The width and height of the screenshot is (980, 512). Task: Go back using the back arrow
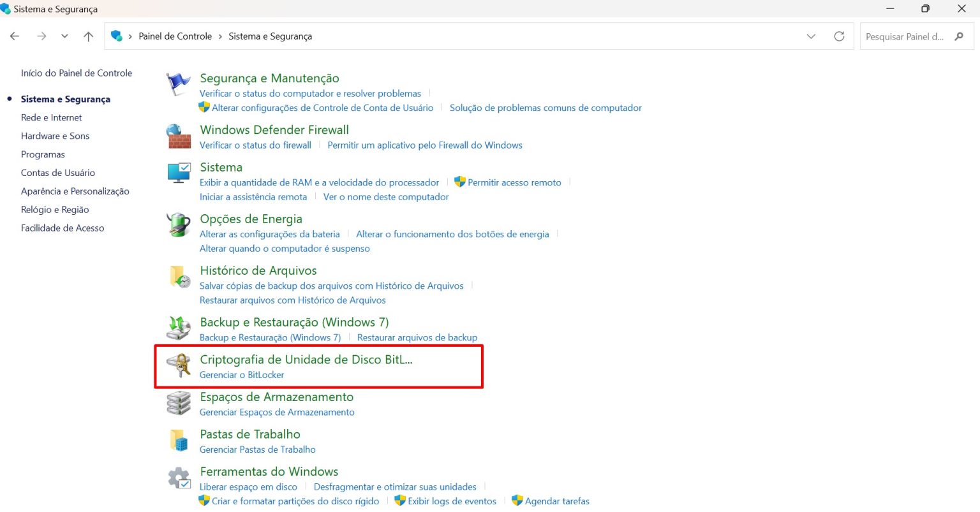(15, 36)
